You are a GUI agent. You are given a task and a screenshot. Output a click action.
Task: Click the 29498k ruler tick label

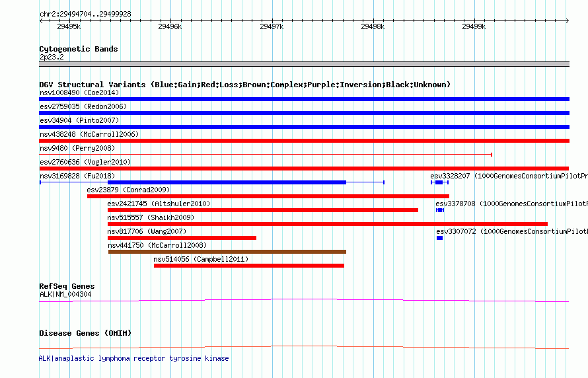pos(373,27)
